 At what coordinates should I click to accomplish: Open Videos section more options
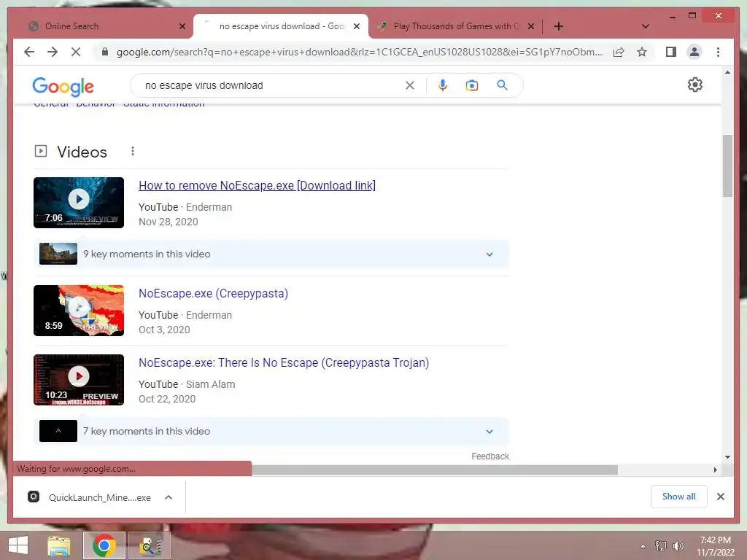pos(133,152)
